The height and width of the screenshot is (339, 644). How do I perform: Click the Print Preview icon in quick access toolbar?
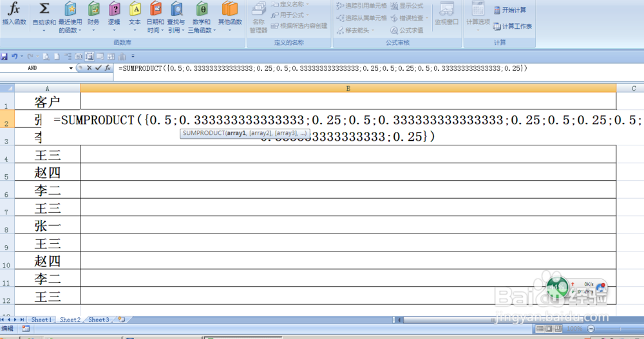pyautogui.click(x=46, y=56)
